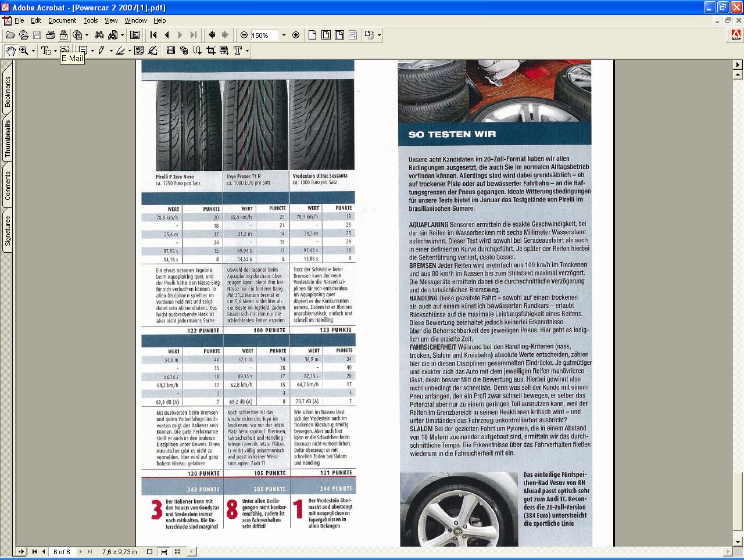This screenshot has width=744, height=560.
Task: Click the Zoom In plus button
Action: coord(296,35)
